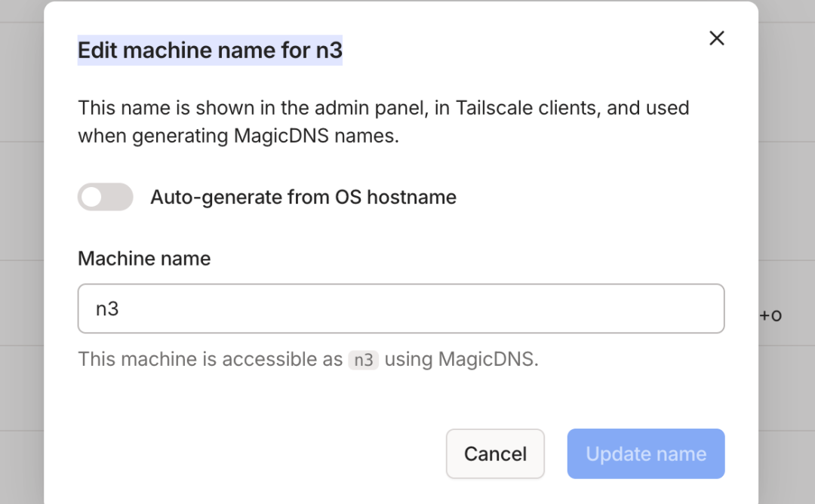815x504 pixels.
Task: Toggle the Auto-generate from OS hostname switch
Action: coord(105,198)
